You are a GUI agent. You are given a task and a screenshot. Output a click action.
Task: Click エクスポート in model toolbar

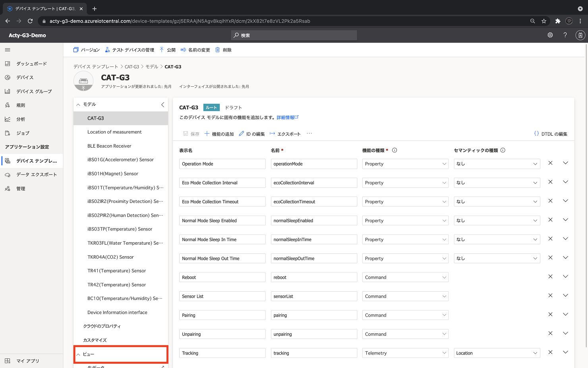click(285, 134)
